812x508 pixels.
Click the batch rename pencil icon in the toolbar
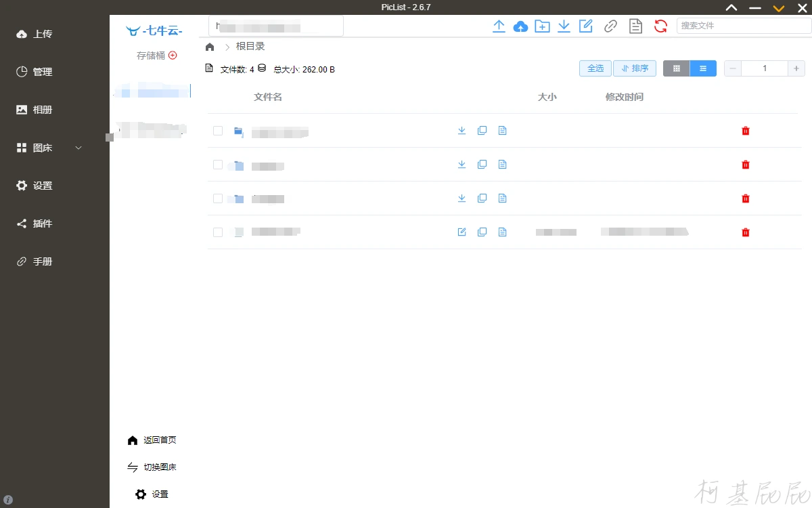click(586, 26)
